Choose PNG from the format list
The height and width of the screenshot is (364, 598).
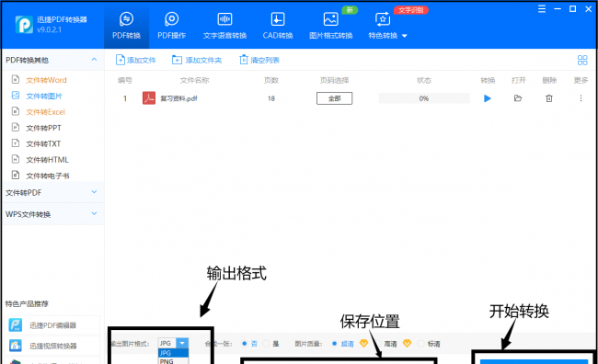tap(173, 361)
